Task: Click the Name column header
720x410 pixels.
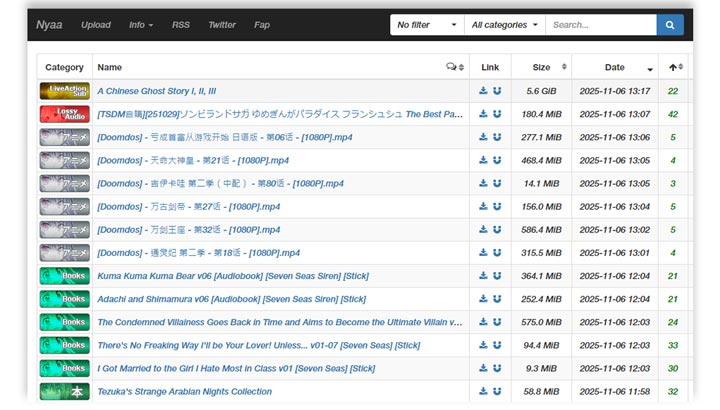Action: point(109,67)
